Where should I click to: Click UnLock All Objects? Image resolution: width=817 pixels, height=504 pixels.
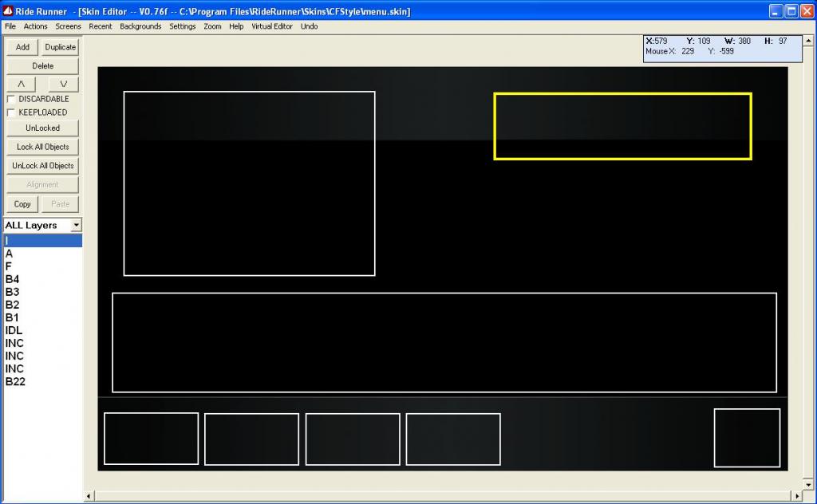click(43, 166)
